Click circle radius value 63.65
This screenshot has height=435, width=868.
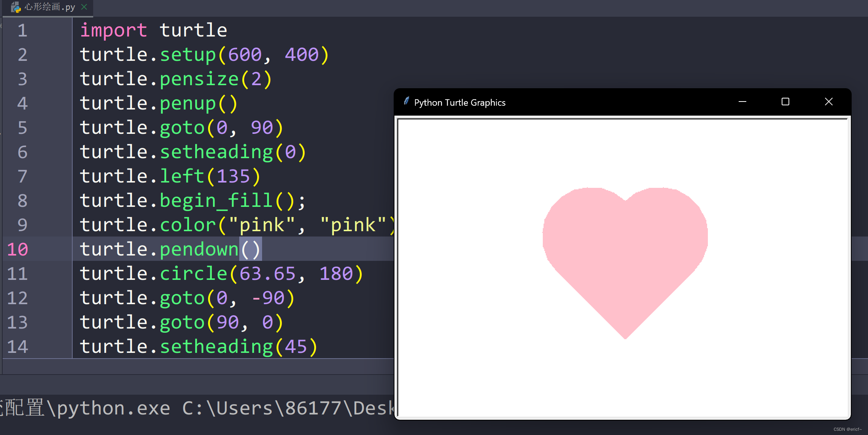(x=267, y=274)
